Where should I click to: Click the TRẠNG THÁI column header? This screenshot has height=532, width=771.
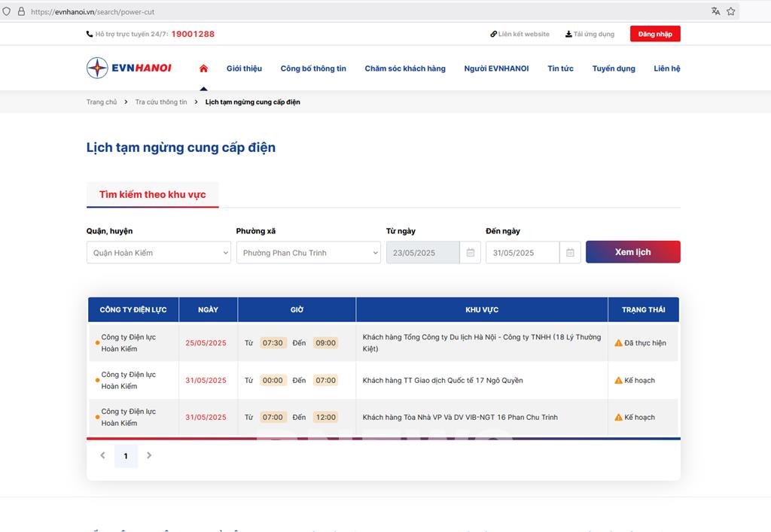click(643, 309)
